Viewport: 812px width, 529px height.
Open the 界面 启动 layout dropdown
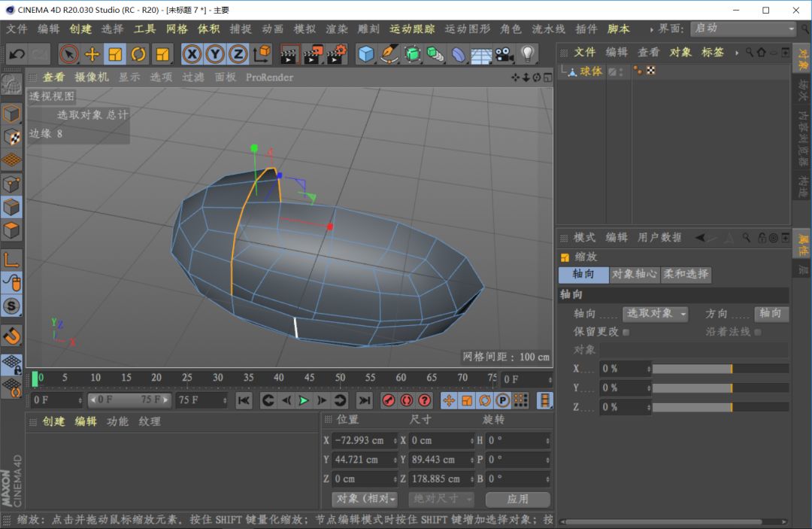point(743,29)
